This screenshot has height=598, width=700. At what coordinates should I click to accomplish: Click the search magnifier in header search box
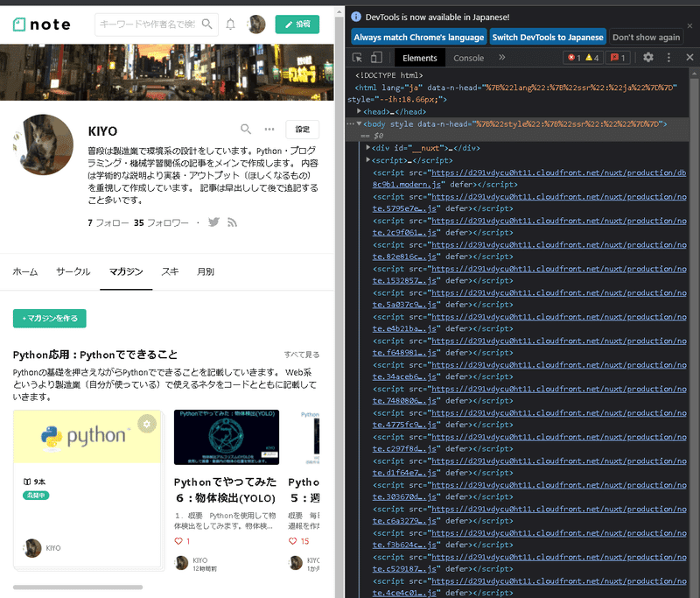tap(206, 24)
